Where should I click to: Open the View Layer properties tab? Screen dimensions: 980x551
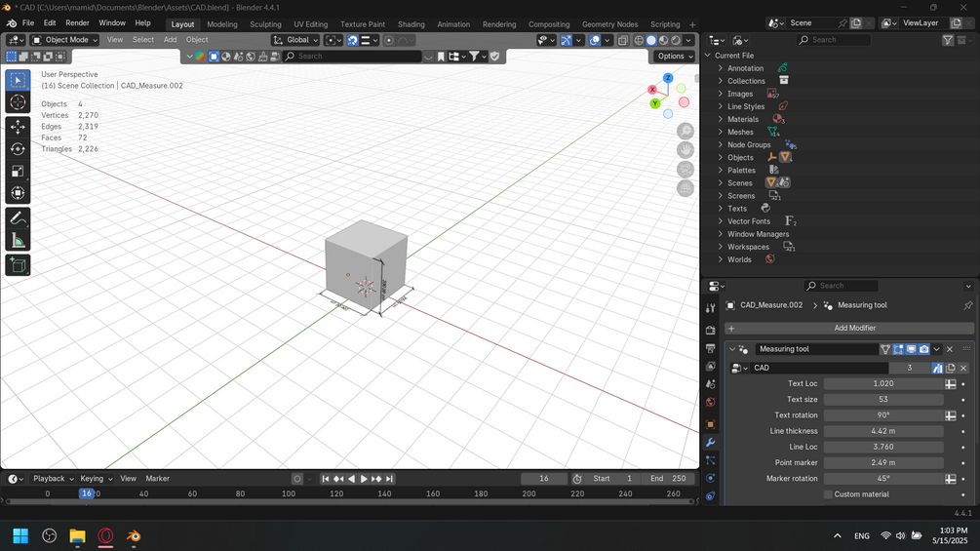coord(710,366)
